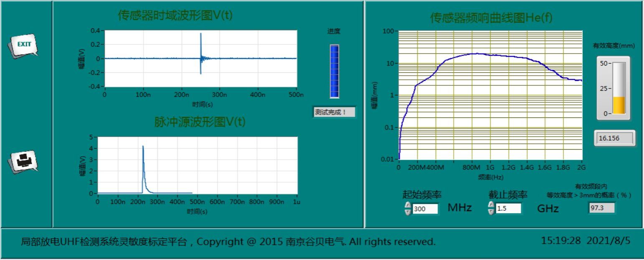Screen dimensions: 644x260
Task: Click the printer icon to print
Action: 23,161
